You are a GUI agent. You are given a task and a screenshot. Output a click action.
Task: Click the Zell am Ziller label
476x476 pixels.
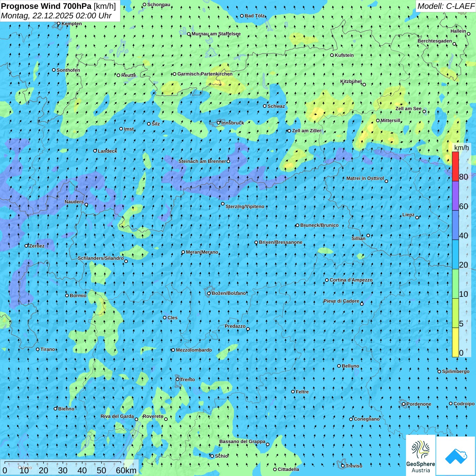pyautogui.click(x=307, y=131)
